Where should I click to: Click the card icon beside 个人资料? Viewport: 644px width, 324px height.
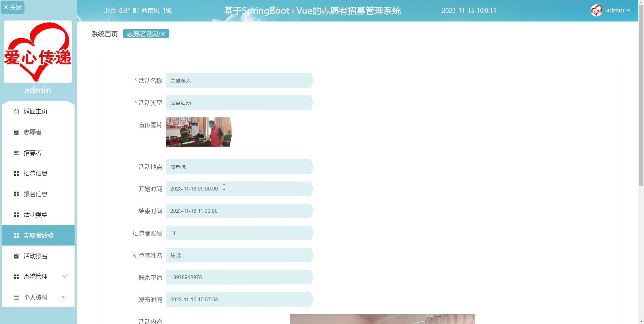coord(16,298)
